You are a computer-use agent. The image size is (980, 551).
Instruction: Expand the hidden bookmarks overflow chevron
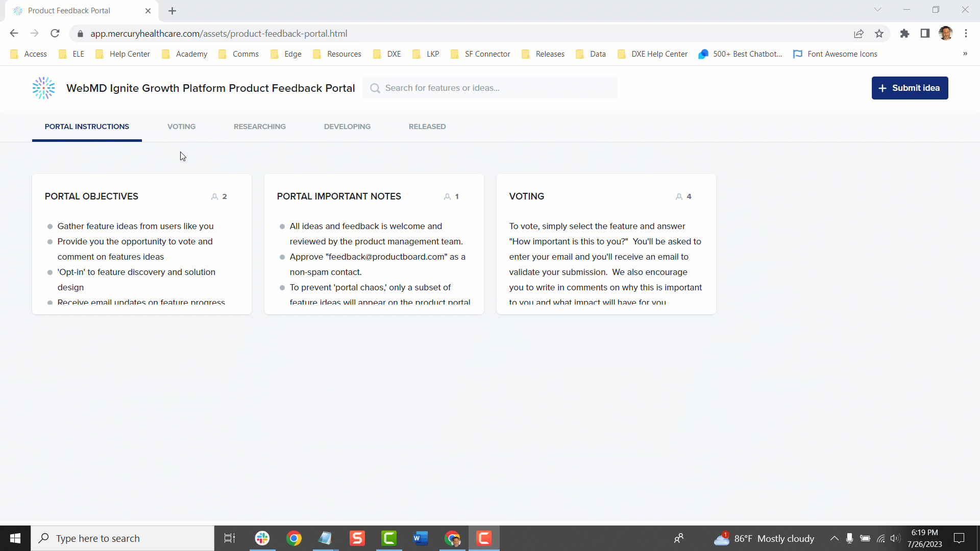(x=965, y=54)
